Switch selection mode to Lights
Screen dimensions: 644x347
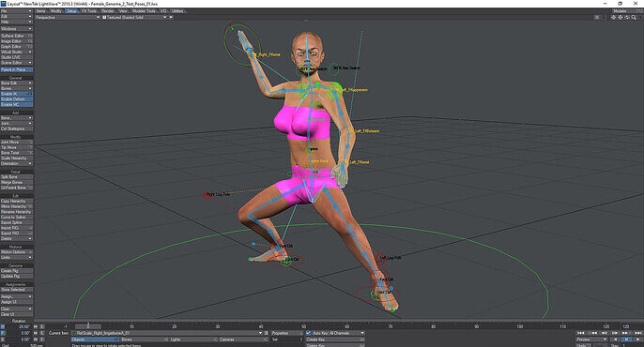pos(193,339)
